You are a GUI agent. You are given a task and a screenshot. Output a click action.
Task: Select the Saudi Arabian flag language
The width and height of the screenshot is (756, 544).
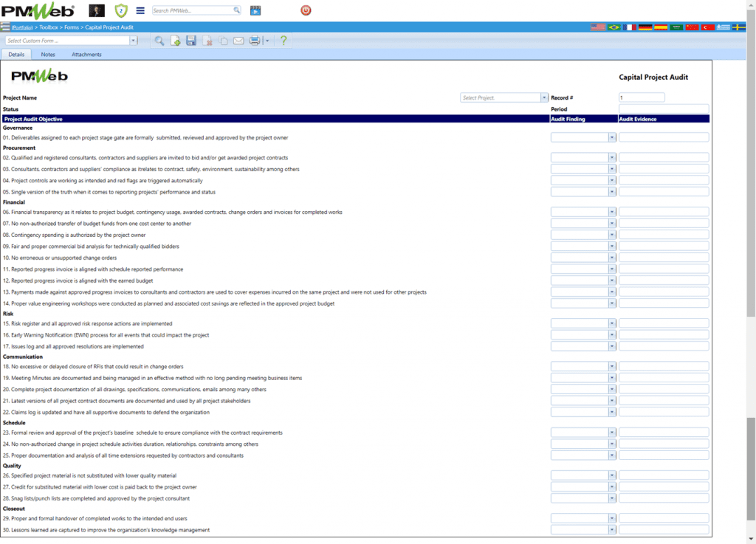click(x=676, y=27)
